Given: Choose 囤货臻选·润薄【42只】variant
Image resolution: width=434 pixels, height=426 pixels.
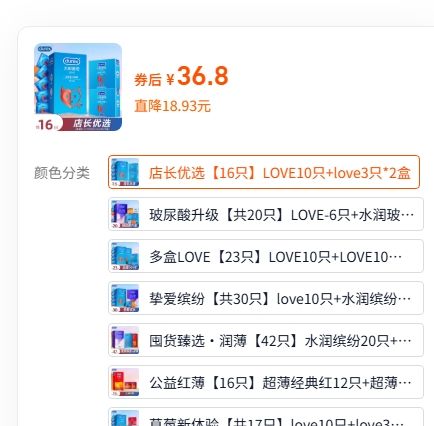Looking at the screenshot, I should click(x=266, y=340).
